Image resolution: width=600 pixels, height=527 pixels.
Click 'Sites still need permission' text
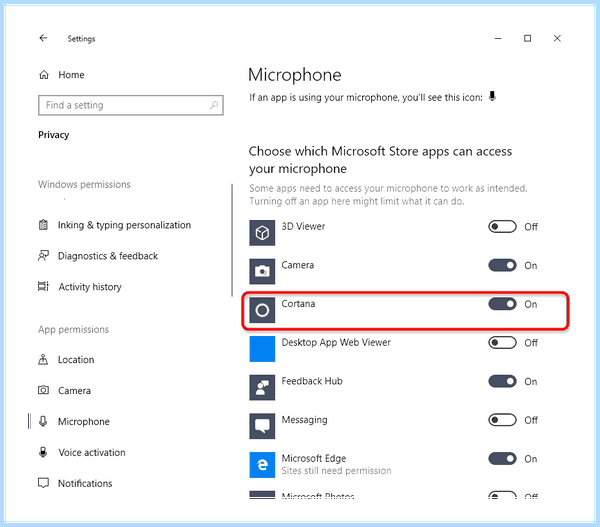pos(336,470)
